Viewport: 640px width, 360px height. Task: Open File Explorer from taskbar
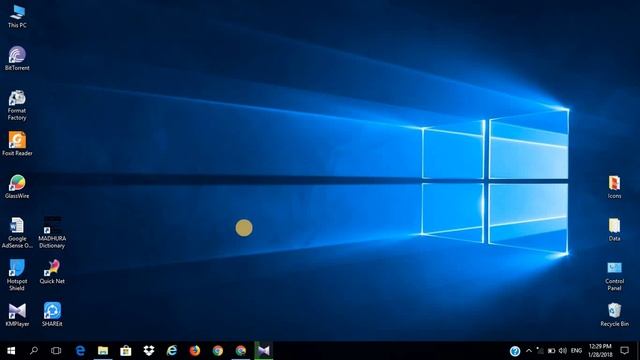point(103,351)
